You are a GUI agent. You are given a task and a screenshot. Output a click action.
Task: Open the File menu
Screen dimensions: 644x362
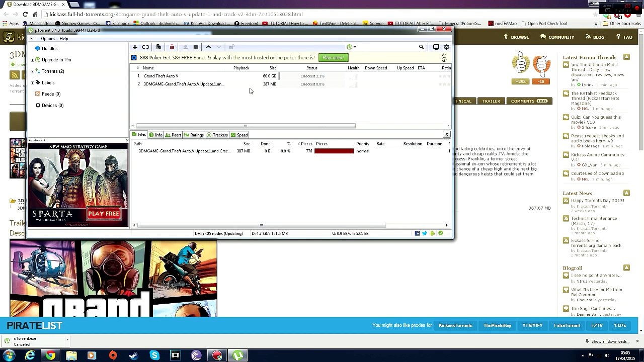pyautogui.click(x=33, y=39)
